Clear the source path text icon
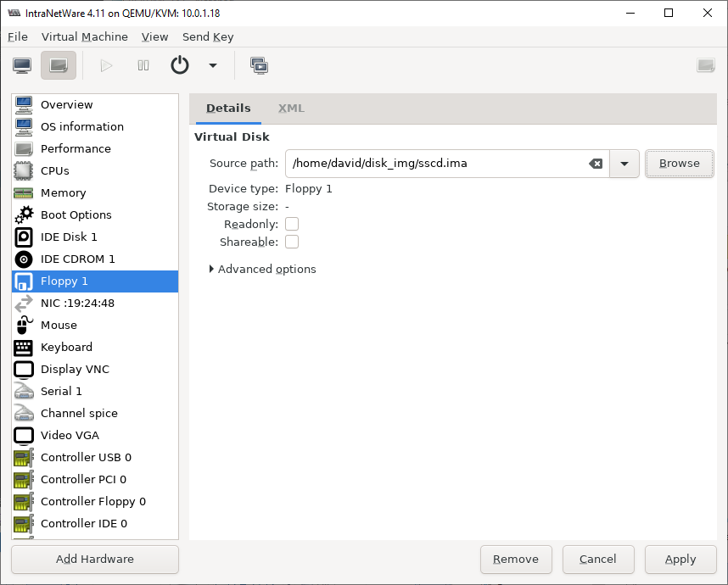The image size is (728, 585). click(596, 164)
